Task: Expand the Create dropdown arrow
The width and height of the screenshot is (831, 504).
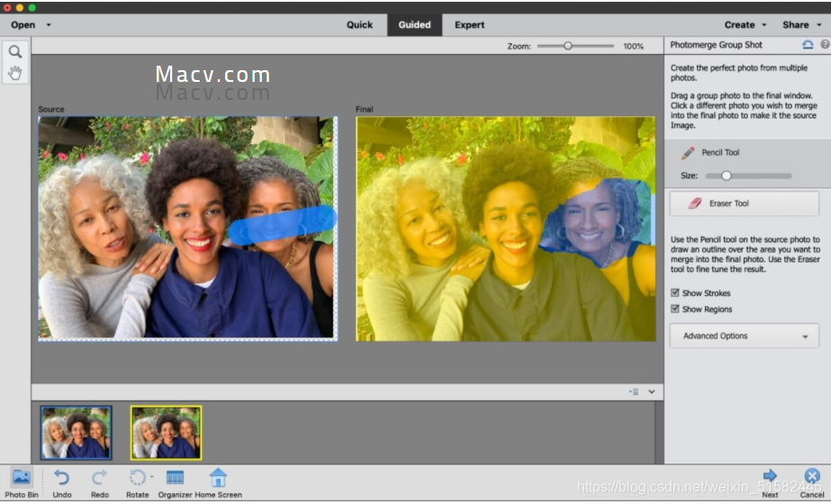Action: [763, 25]
